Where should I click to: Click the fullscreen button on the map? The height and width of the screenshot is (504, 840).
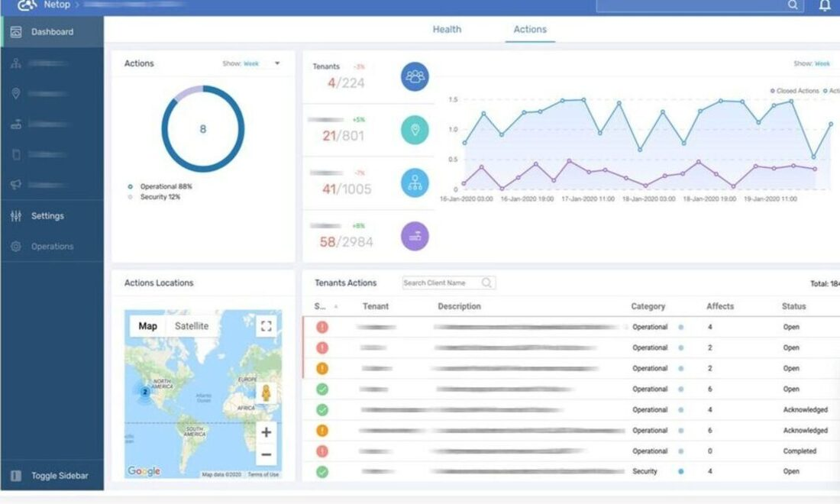tap(266, 326)
